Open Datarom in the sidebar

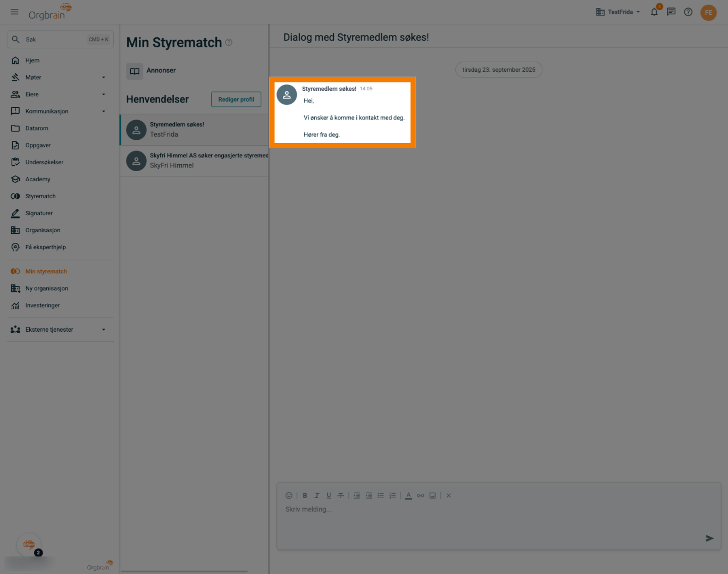[x=60, y=129]
